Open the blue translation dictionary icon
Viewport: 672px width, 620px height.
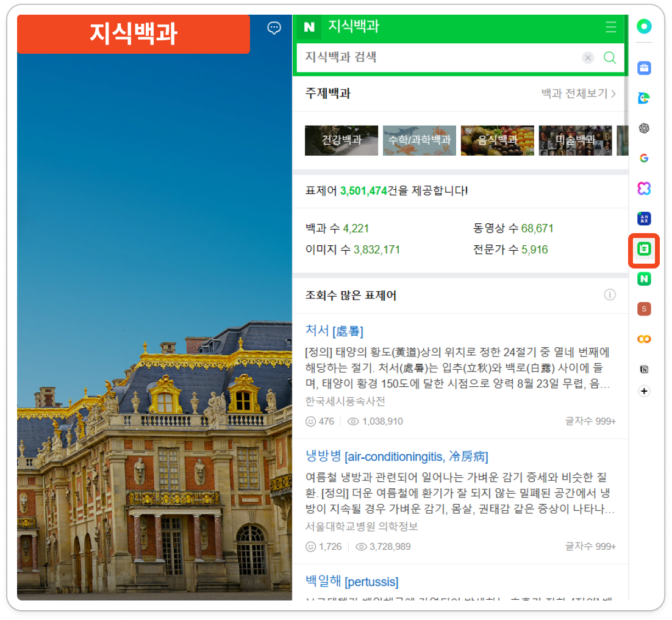point(644,218)
